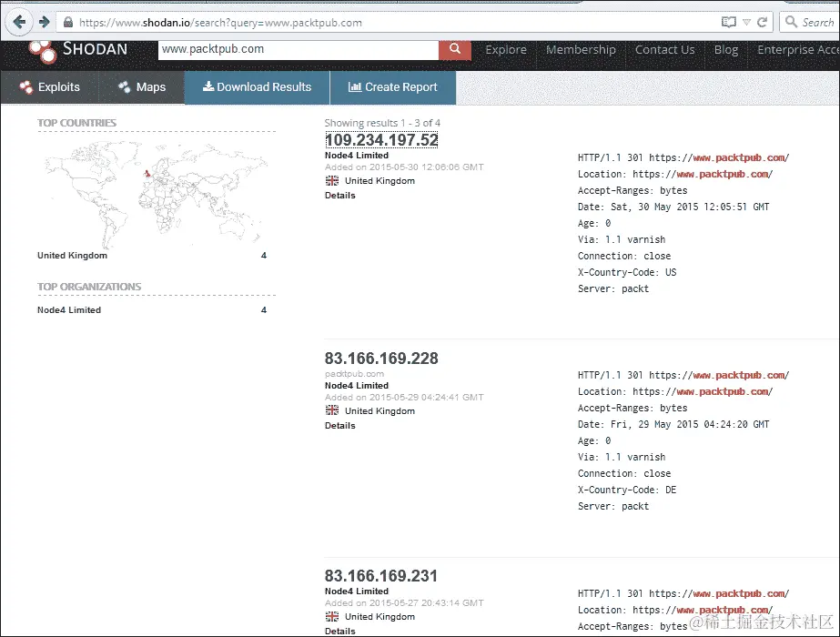Click the download arrow icon
840x637 pixels.
[207, 86]
